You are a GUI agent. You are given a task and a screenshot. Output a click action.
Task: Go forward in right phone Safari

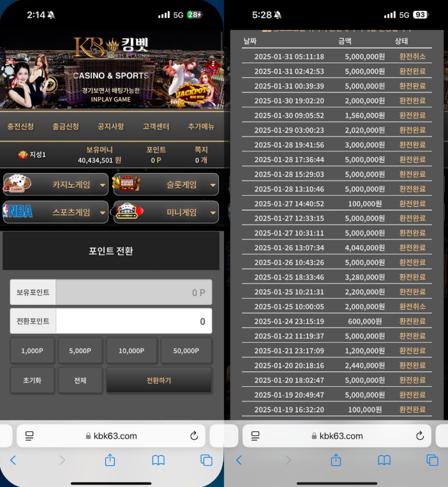[288, 460]
